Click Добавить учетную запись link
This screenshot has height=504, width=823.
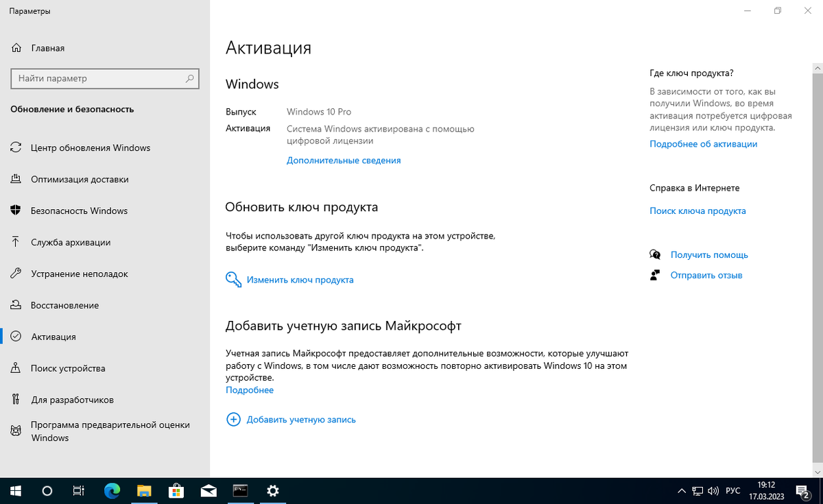(x=301, y=419)
